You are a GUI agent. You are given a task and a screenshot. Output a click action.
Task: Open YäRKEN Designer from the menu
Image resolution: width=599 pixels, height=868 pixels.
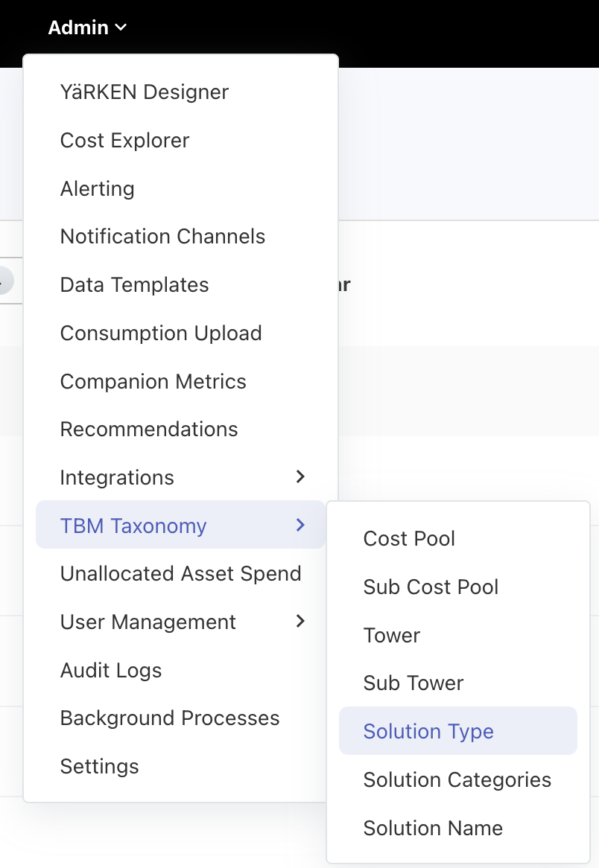coord(145,92)
